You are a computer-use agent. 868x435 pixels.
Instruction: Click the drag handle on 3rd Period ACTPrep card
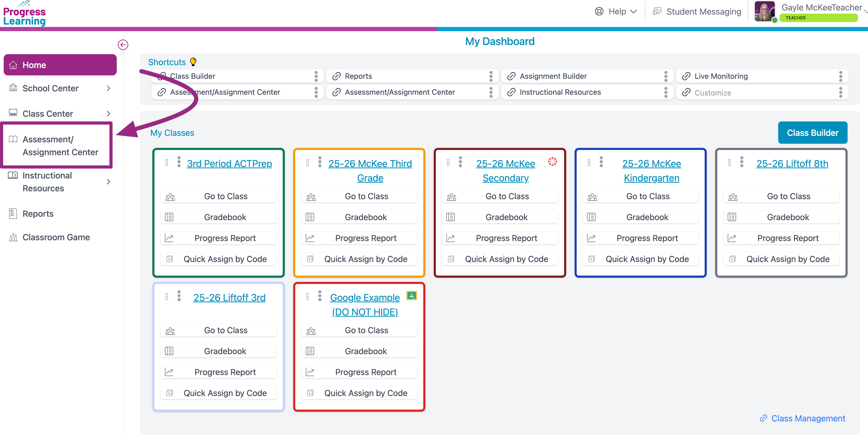pyautogui.click(x=166, y=163)
